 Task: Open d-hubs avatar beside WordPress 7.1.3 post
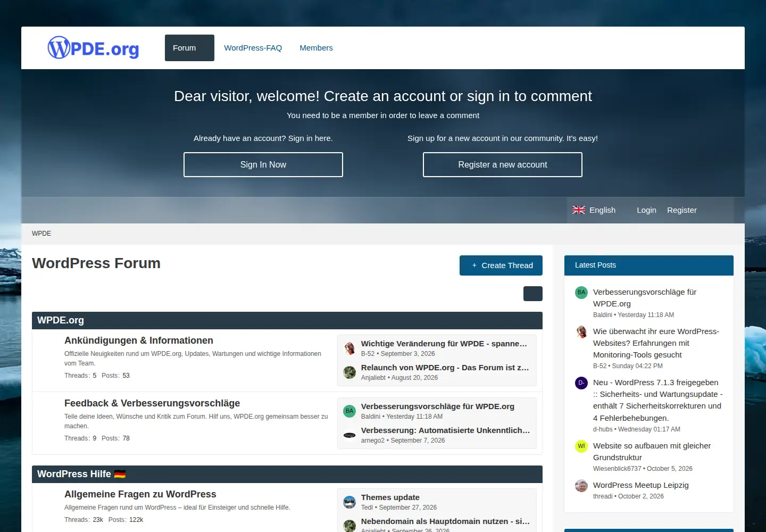tap(581, 383)
